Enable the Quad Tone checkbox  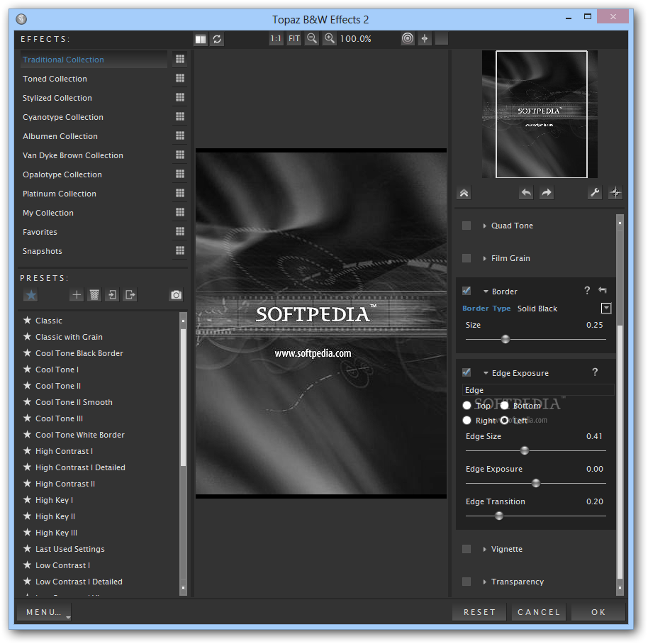[467, 226]
